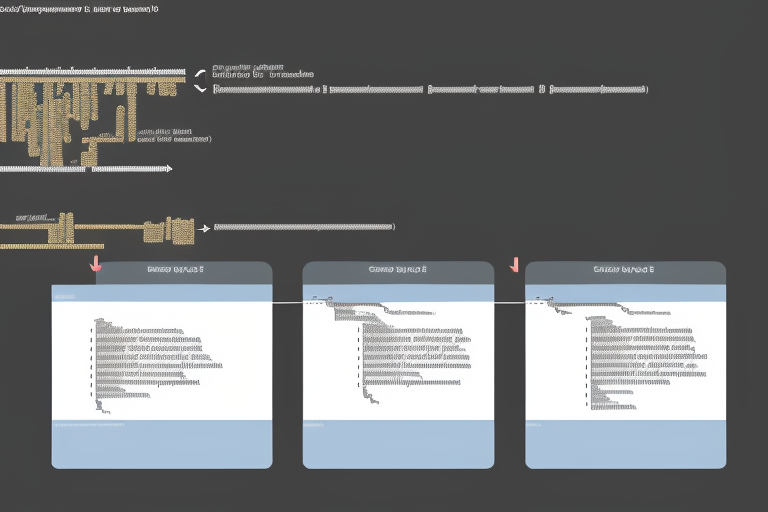The image size is (768, 512).
Task: Click the blue footer area of the left panel
Action: coord(161,444)
